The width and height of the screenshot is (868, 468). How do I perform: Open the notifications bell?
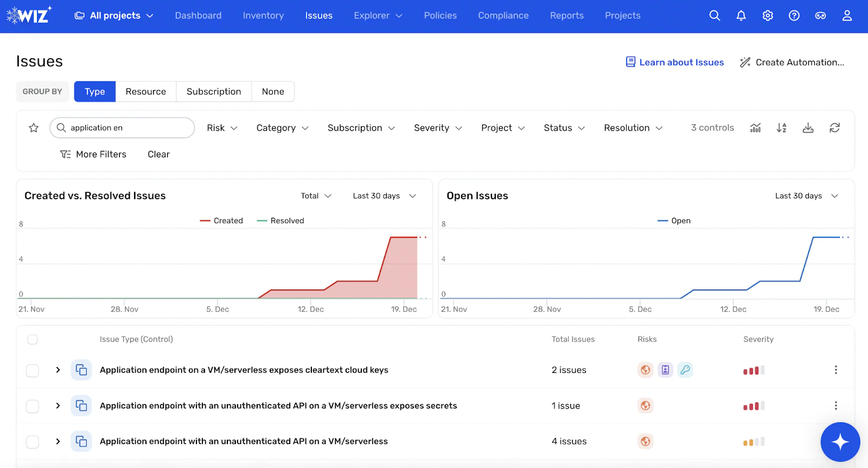pos(741,16)
